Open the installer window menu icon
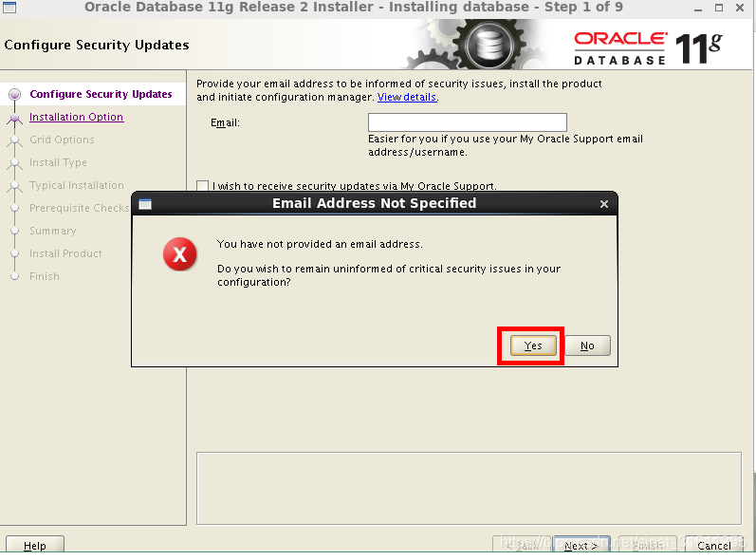Image resolution: width=756 pixels, height=560 pixels. (9, 7)
